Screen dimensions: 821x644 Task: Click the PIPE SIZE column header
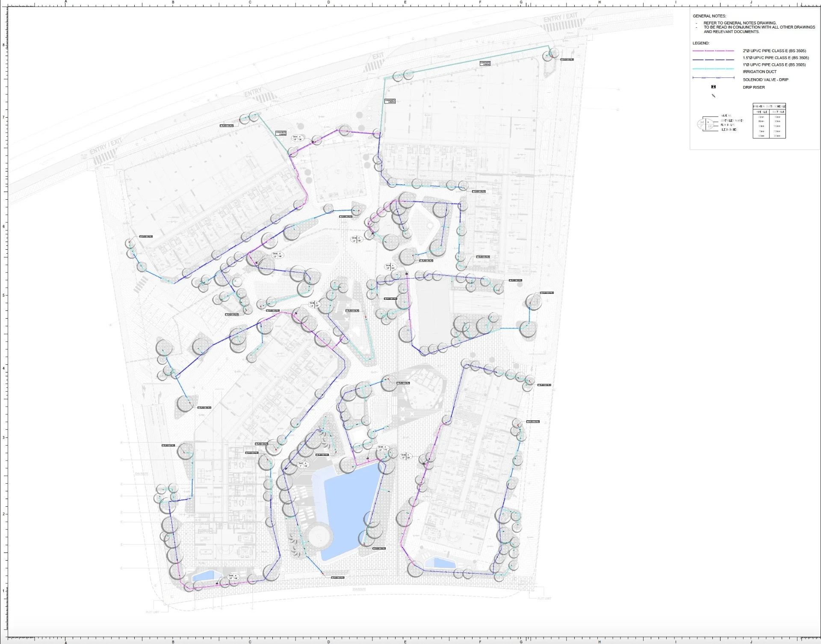(x=761, y=112)
